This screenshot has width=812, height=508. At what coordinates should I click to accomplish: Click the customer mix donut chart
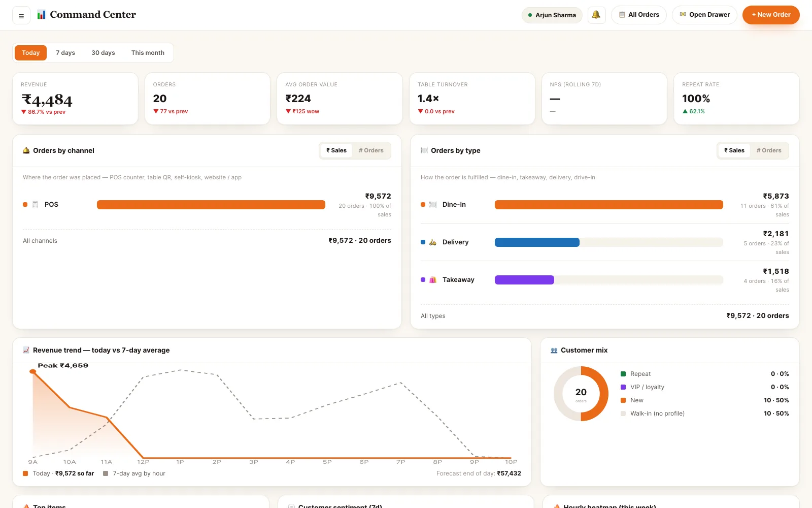pyautogui.click(x=581, y=394)
